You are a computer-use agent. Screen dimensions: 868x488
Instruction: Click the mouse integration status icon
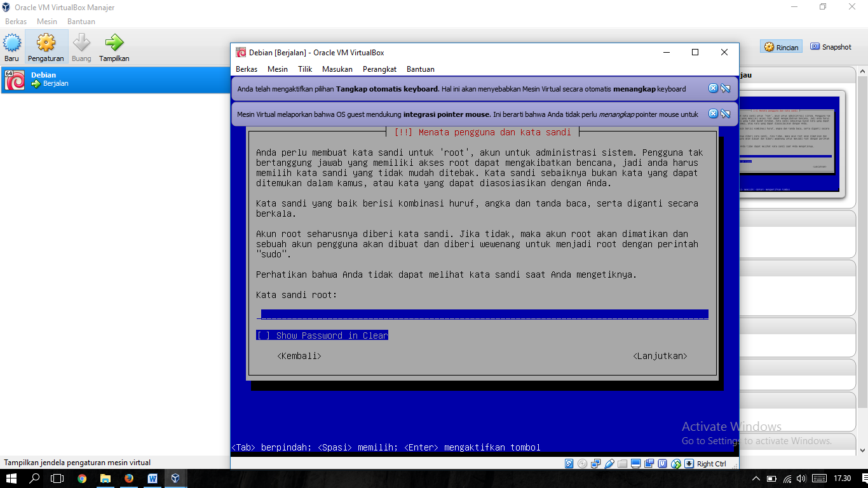pos(676,464)
